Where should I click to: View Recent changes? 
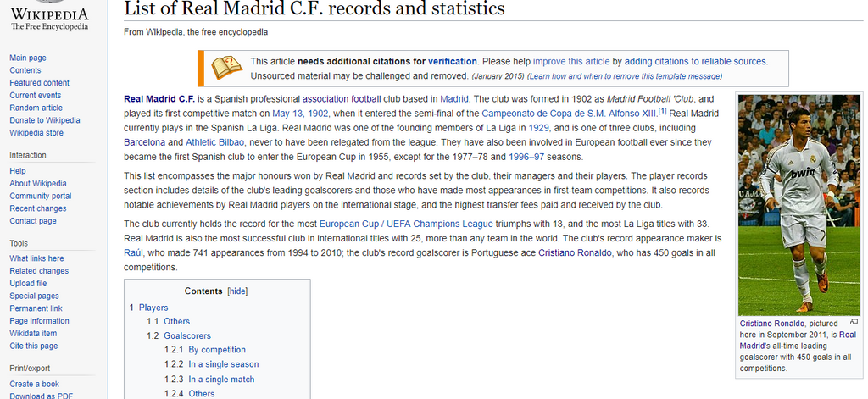tap(37, 208)
